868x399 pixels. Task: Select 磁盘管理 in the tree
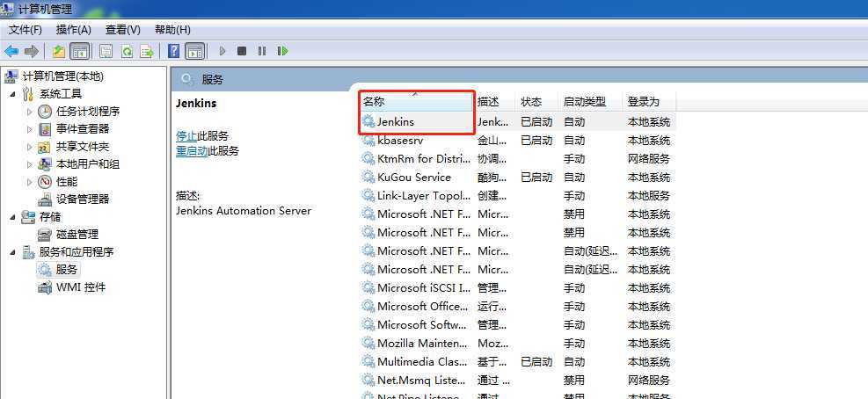77,235
